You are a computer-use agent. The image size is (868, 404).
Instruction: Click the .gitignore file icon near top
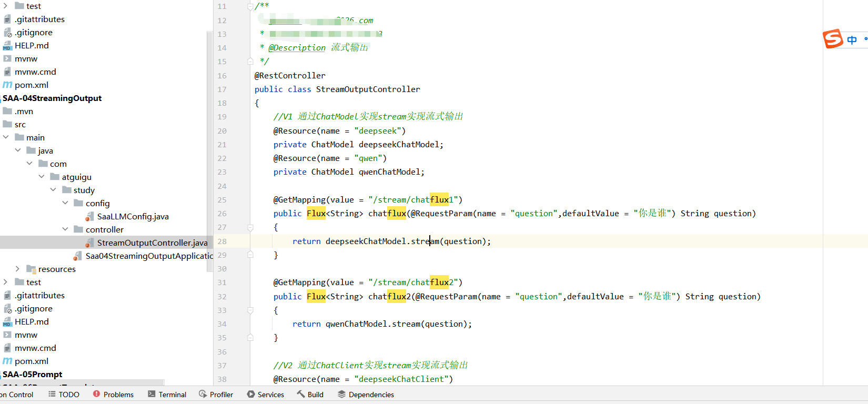coord(7,33)
